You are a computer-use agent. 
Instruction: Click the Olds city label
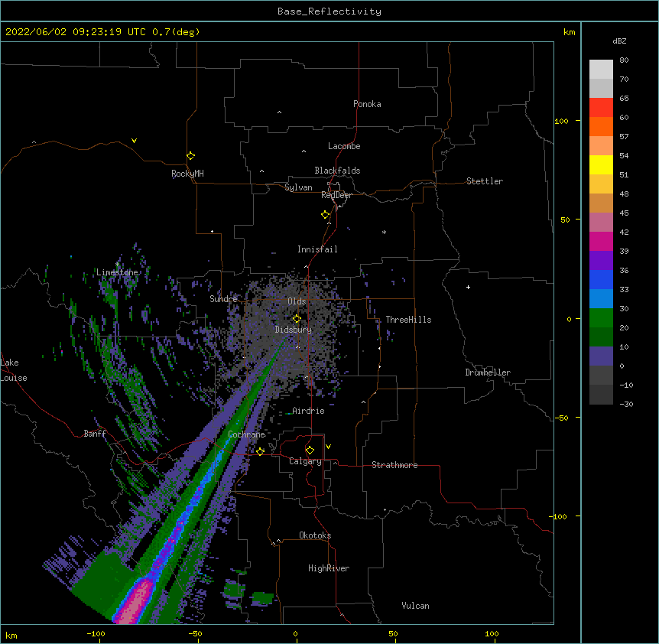[x=297, y=301]
